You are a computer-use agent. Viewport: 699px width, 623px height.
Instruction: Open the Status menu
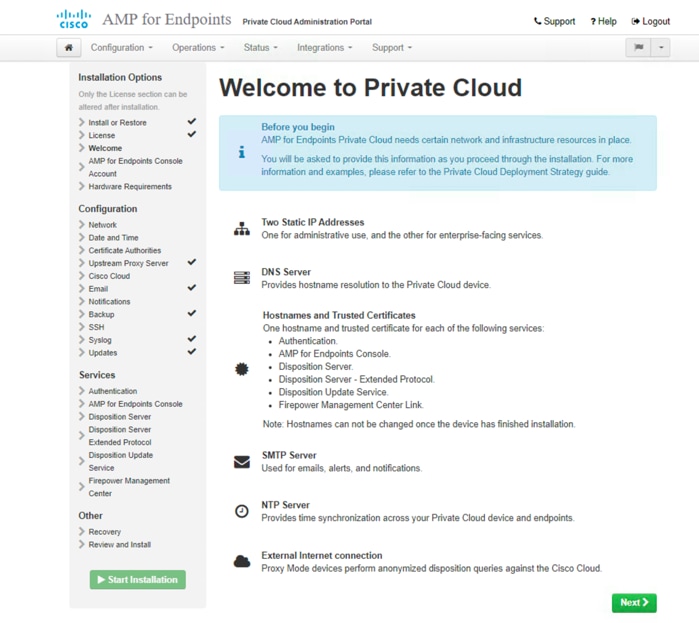point(260,48)
